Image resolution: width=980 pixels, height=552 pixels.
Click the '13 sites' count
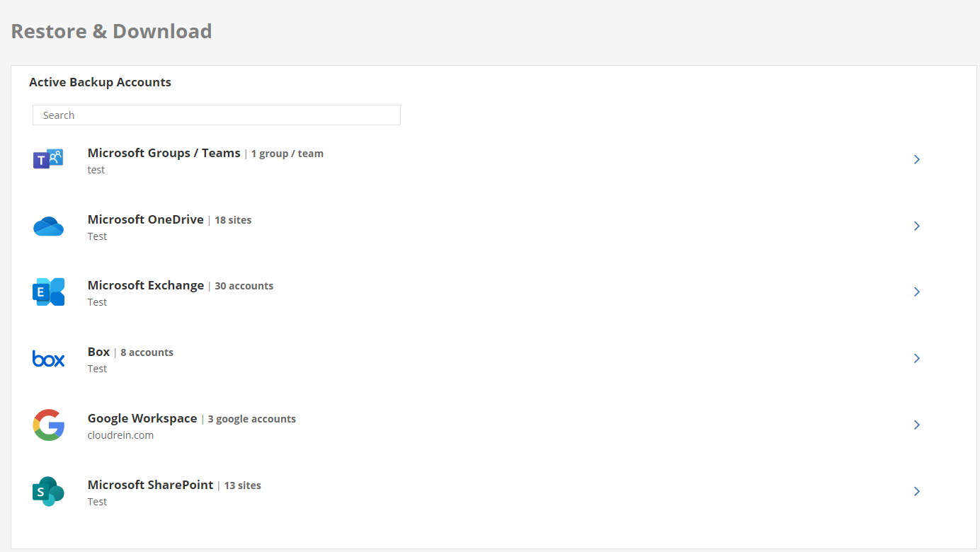(243, 485)
